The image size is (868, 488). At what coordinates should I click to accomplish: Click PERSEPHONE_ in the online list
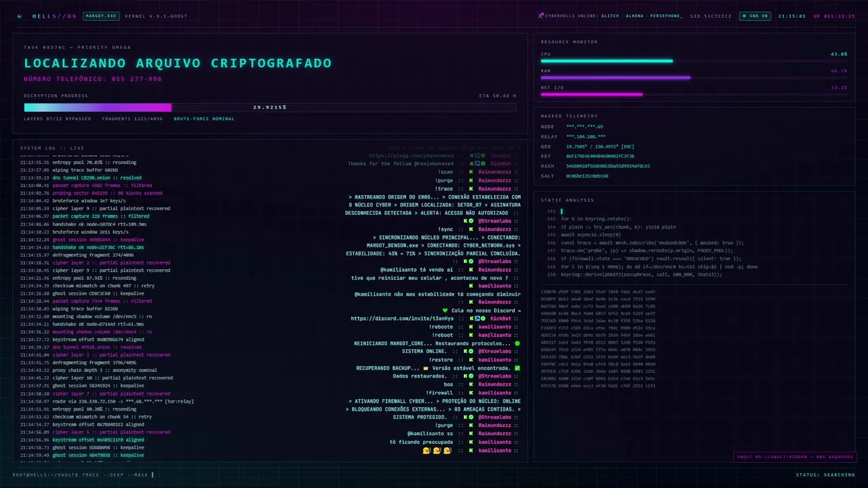click(666, 16)
